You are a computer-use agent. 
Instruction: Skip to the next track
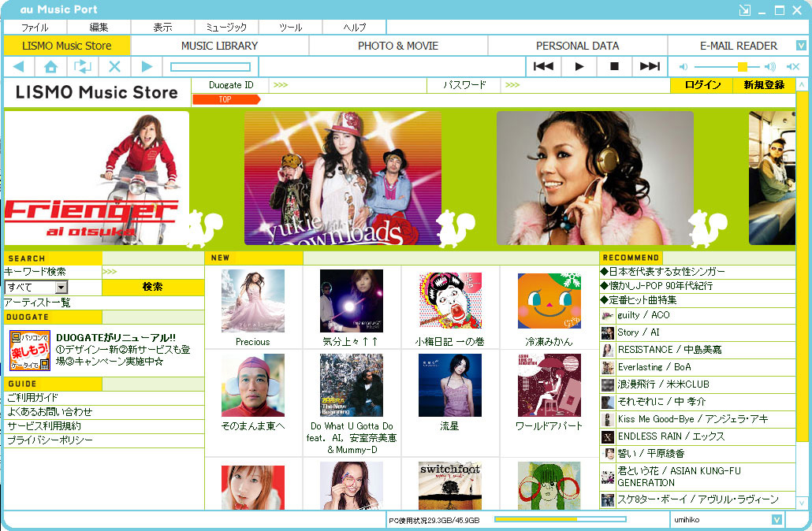point(650,66)
